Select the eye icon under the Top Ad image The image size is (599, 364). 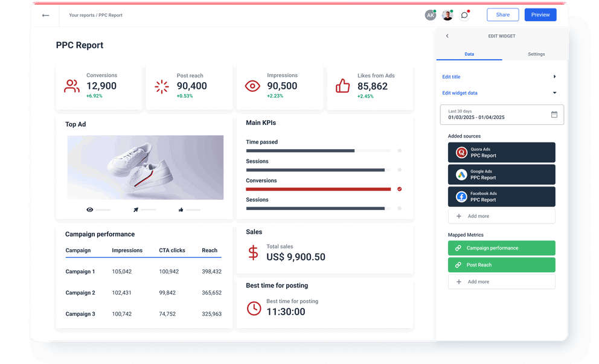pos(89,209)
